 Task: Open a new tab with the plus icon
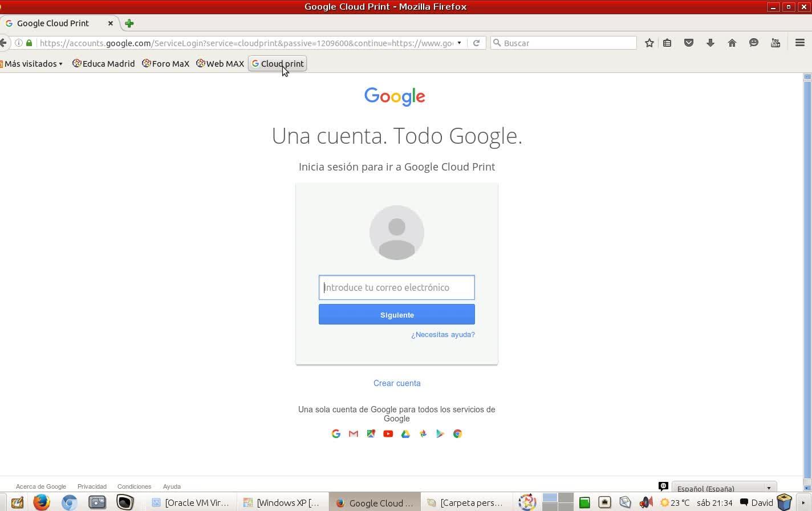[129, 23]
